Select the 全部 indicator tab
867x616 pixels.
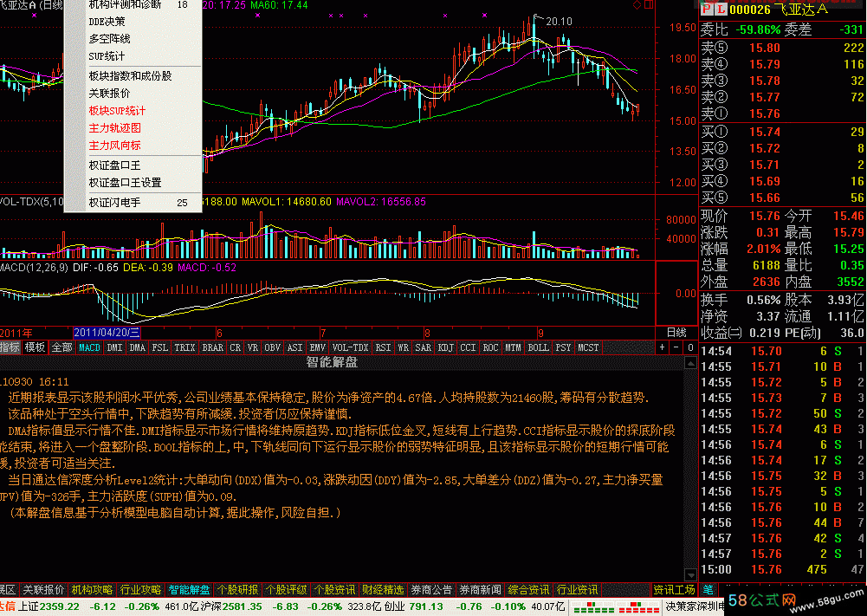coord(62,347)
